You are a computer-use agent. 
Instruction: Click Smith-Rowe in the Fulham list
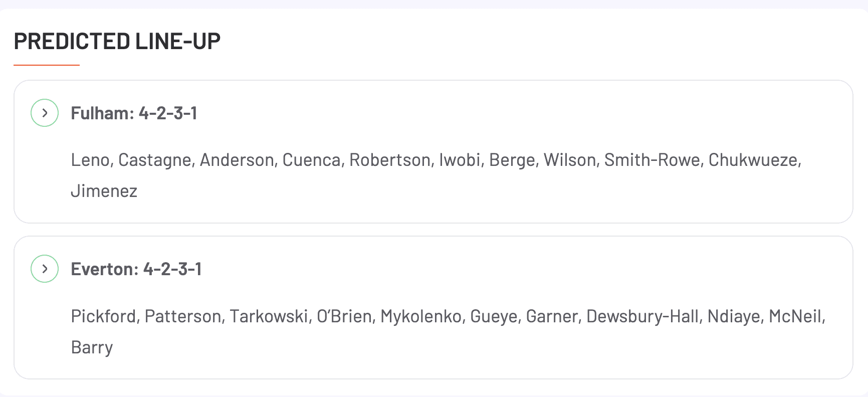coord(652,160)
